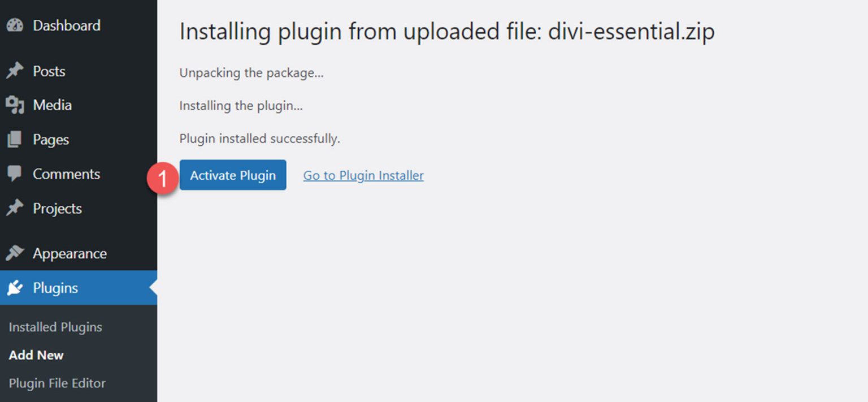Select the Projects pushpin icon
The height and width of the screenshot is (402, 868).
tap(15, 208)
